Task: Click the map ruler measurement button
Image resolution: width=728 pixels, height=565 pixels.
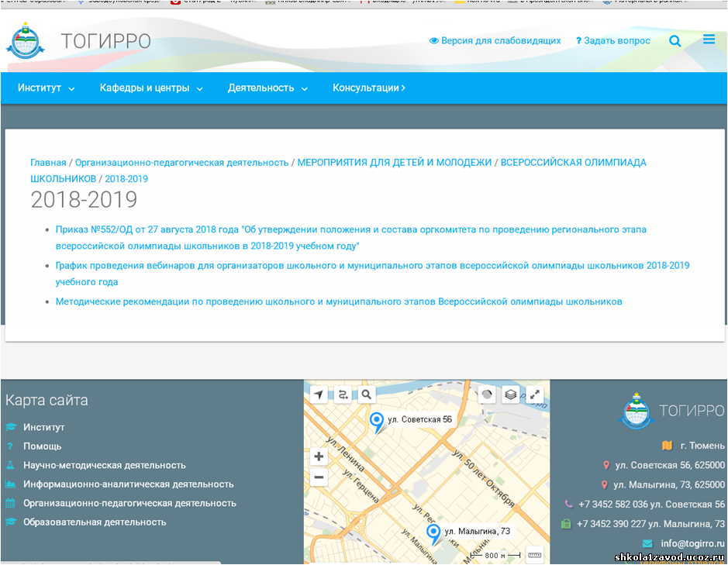Action: [x=535, y=555]
